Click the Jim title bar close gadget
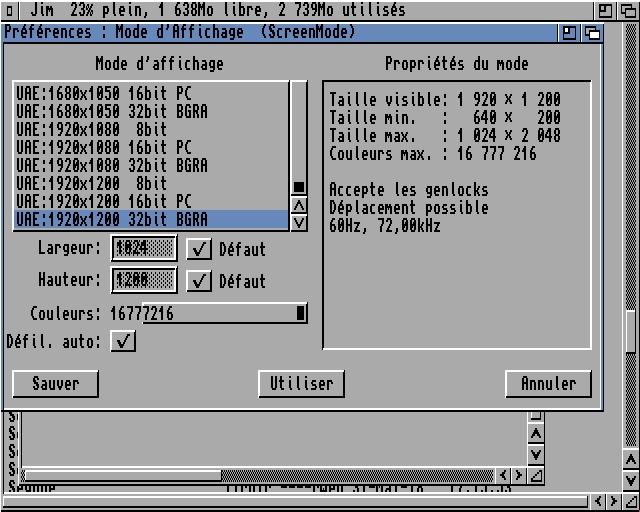This screenshot has height=512, width=640. coord(11,10)
